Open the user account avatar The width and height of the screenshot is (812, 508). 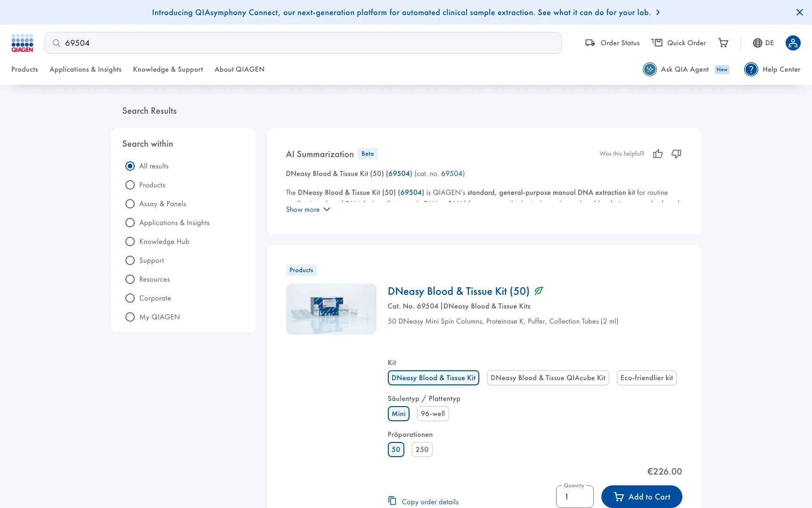(x=793, y=43)
